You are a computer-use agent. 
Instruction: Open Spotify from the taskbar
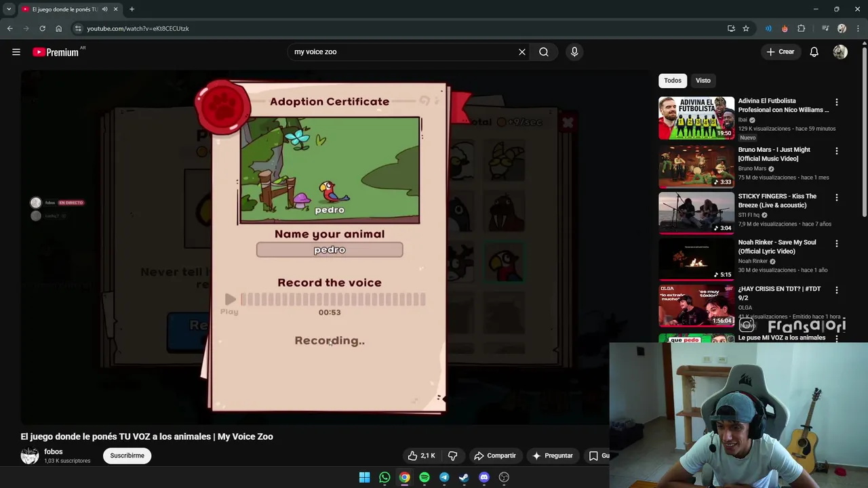tap(425, 477)
